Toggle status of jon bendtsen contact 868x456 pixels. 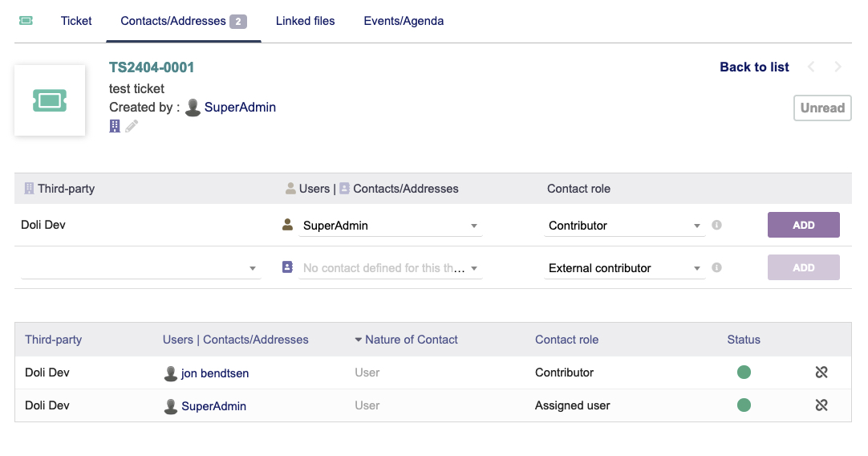tap(744, 373)
